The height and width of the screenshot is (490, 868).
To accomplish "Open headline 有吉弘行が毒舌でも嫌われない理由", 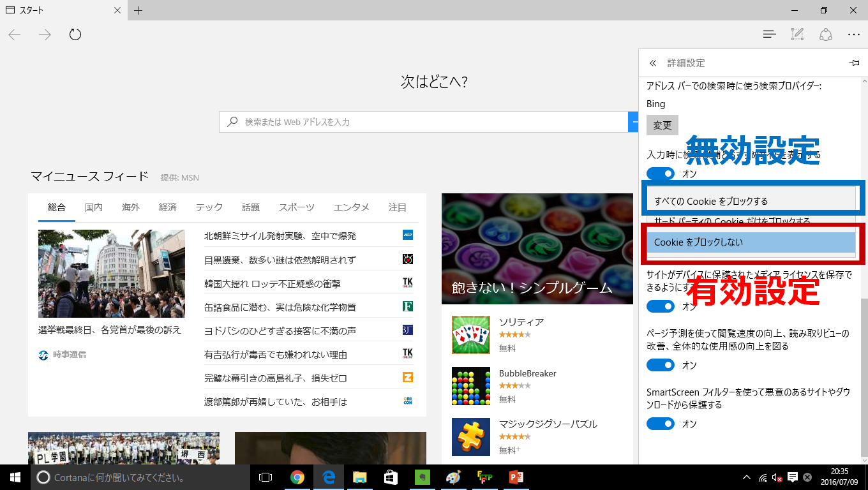I will tap(276, 354).
